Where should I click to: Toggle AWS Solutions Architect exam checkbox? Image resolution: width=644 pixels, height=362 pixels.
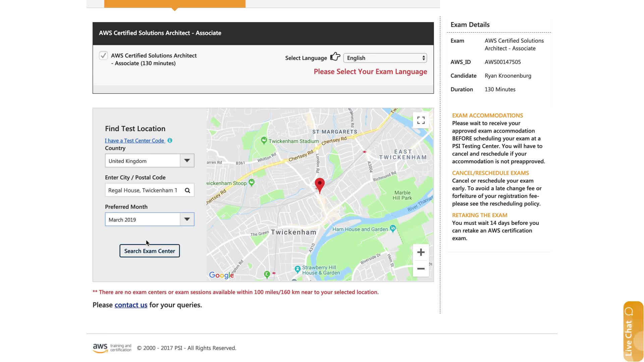click(x=103, y=55)
